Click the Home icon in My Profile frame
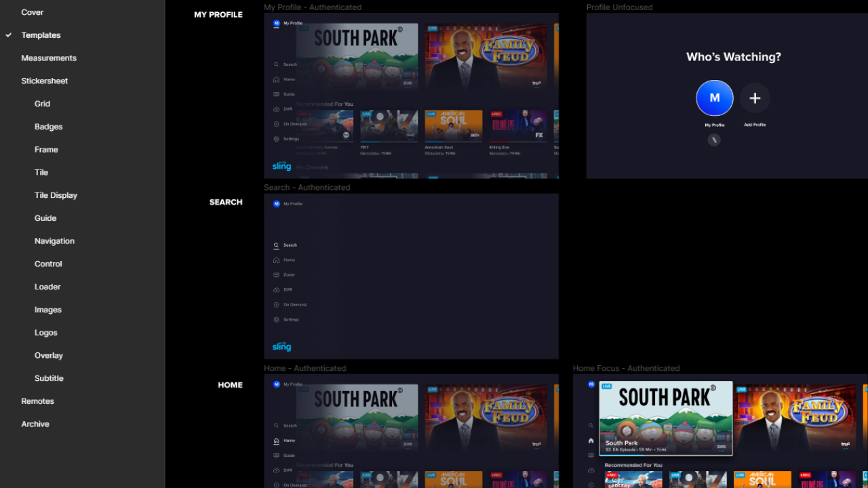 (x=276, y=79)
